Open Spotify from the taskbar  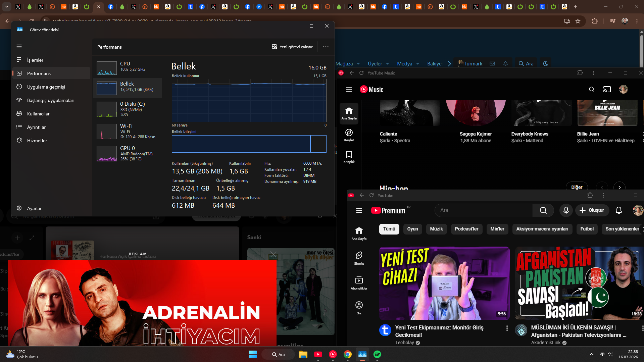(x=377, y=354)
